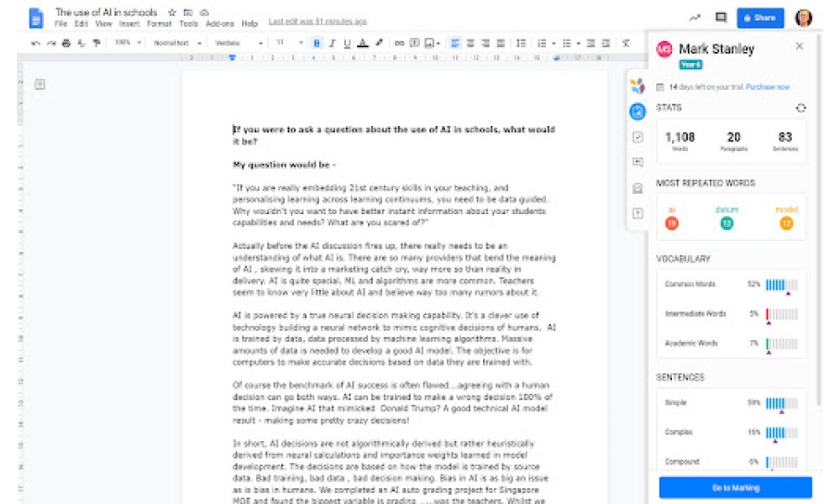Open the Tools menu
The image size is (840, 504).
[x=188, y=24]
